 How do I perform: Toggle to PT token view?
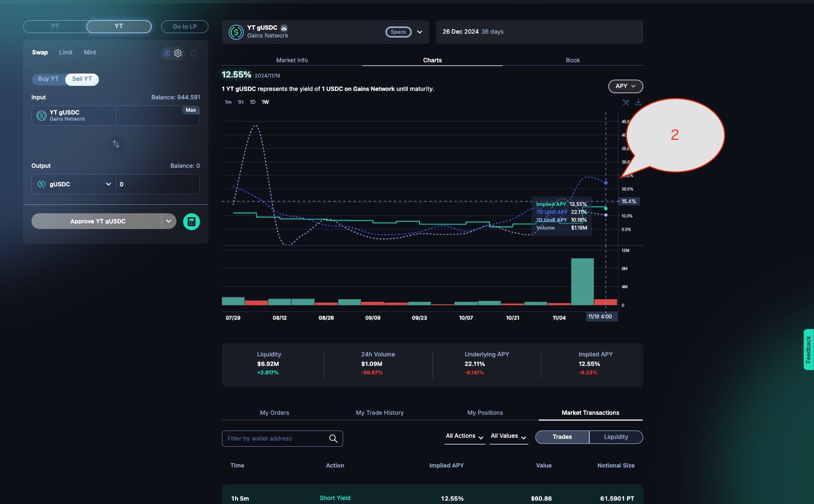point(55,26)
